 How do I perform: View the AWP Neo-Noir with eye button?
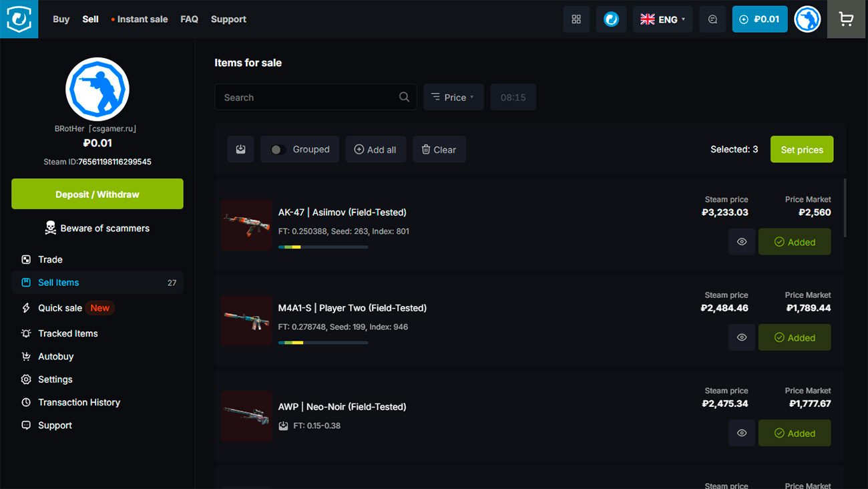tap(742, 433)
